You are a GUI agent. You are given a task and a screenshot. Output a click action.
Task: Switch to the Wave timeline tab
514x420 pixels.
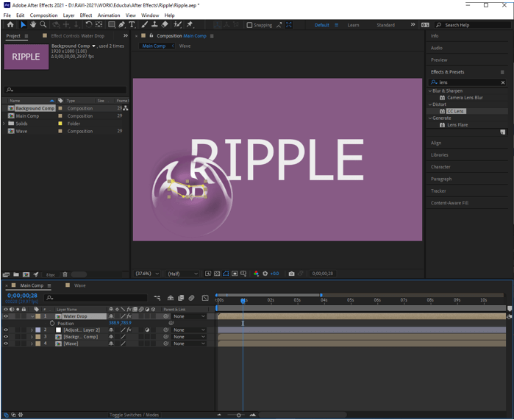tap(79, 285)
